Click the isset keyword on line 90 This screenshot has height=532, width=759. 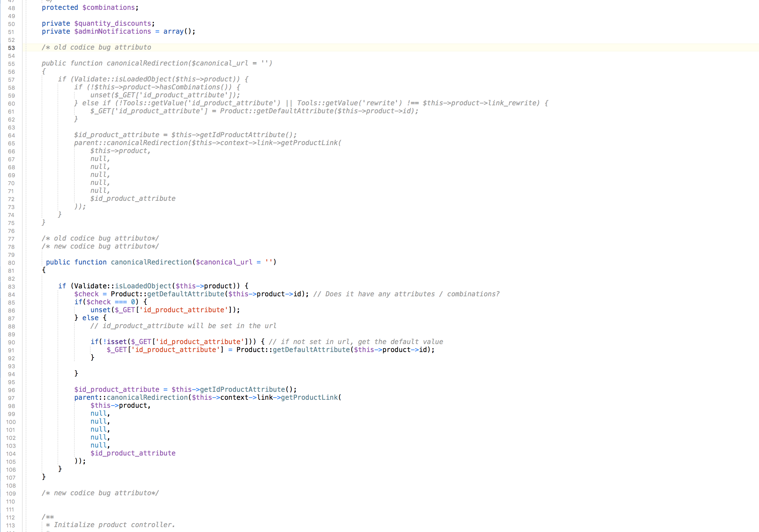[x=117, y=342]
